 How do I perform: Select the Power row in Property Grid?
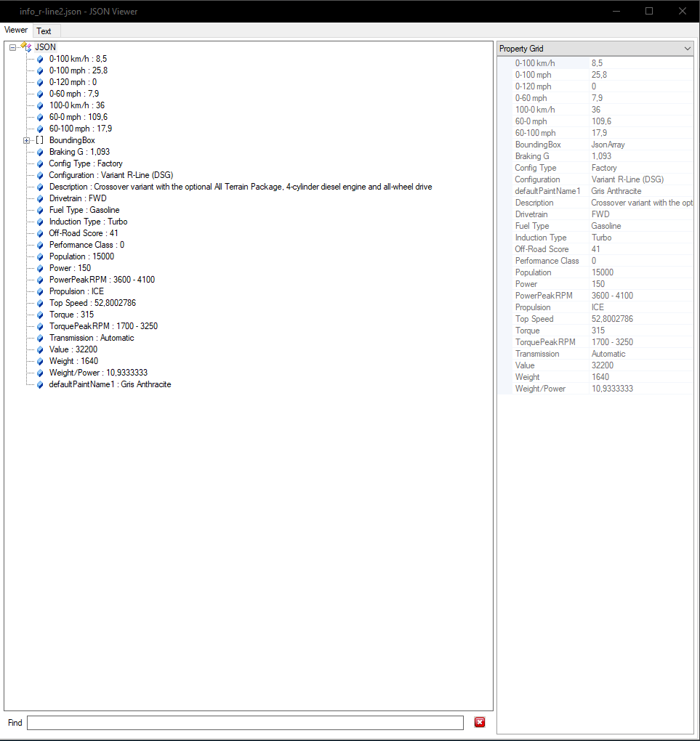coord(526,284)
